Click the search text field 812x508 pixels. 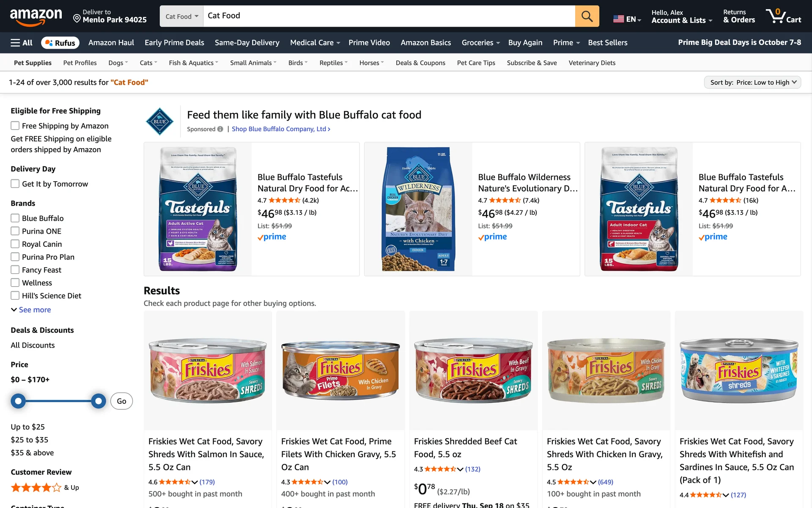coord(389,16)
